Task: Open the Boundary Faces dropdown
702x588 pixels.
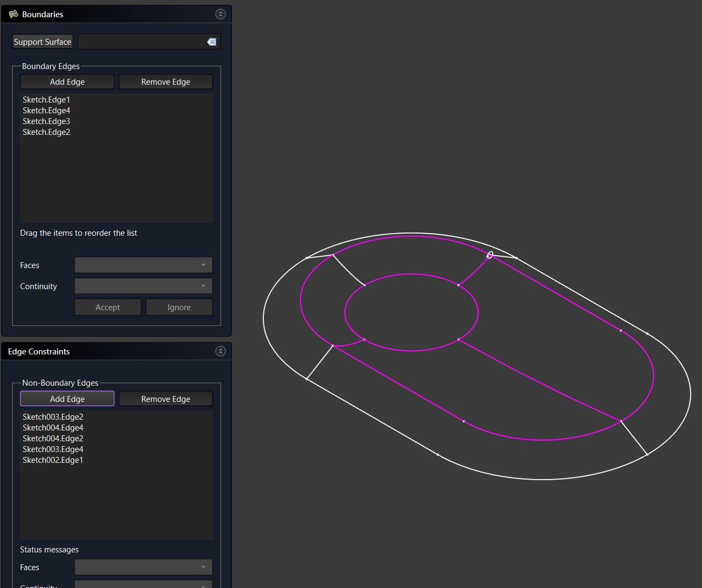Action: pyautogui.click(x=144, y=265)
